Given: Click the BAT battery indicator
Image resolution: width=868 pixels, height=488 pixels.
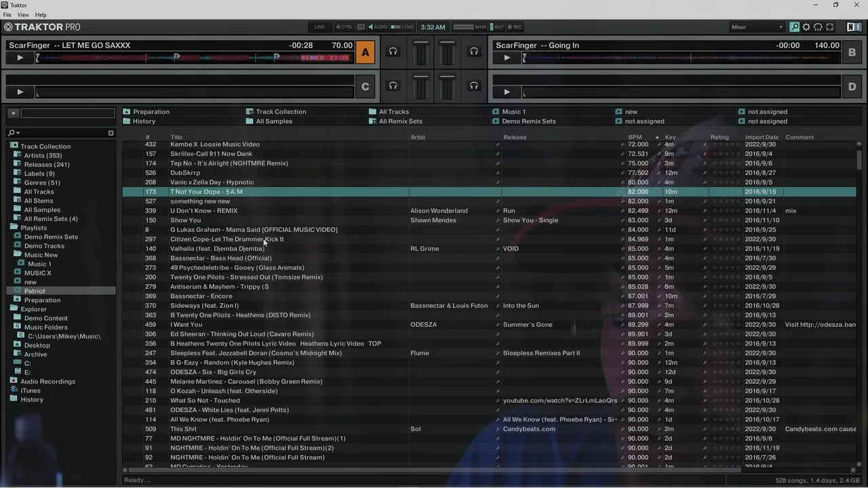Looking at the screenshot, I should [497, 27].
